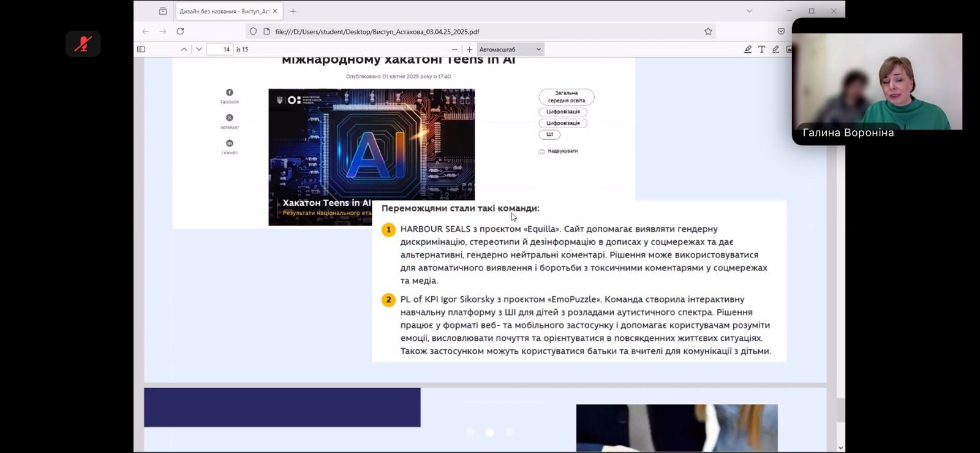Click the Загальна середня освіта tag

point(567,97)
